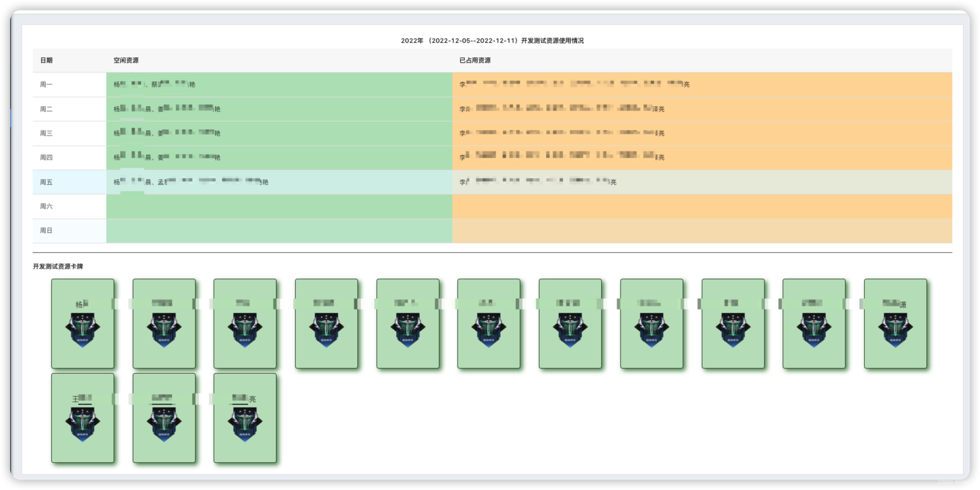Select the name label starting with 王 on card
The height and width of the screenshot is (490, 980).
click(82, 399)
